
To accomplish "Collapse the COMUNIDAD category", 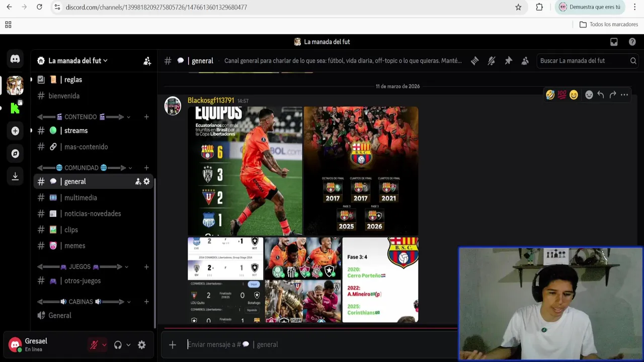I will [x=85, y=168].
